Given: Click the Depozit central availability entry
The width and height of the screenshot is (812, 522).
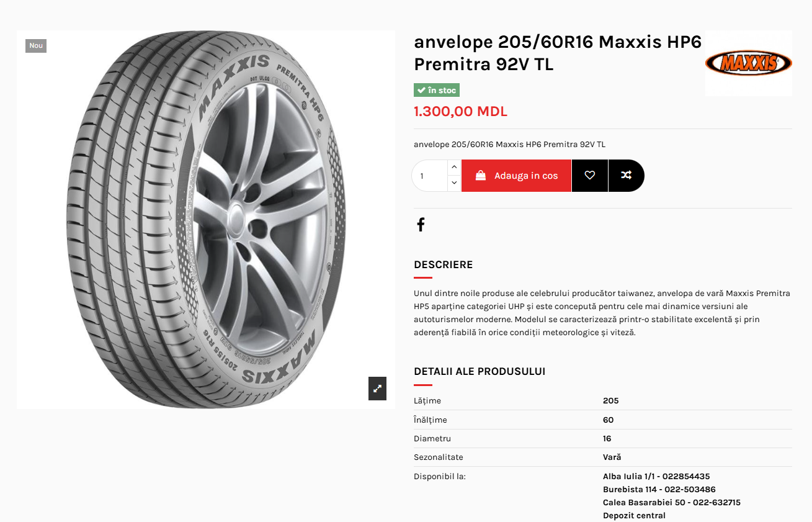Looking at the screenshot, I should (x=634, y=515).
